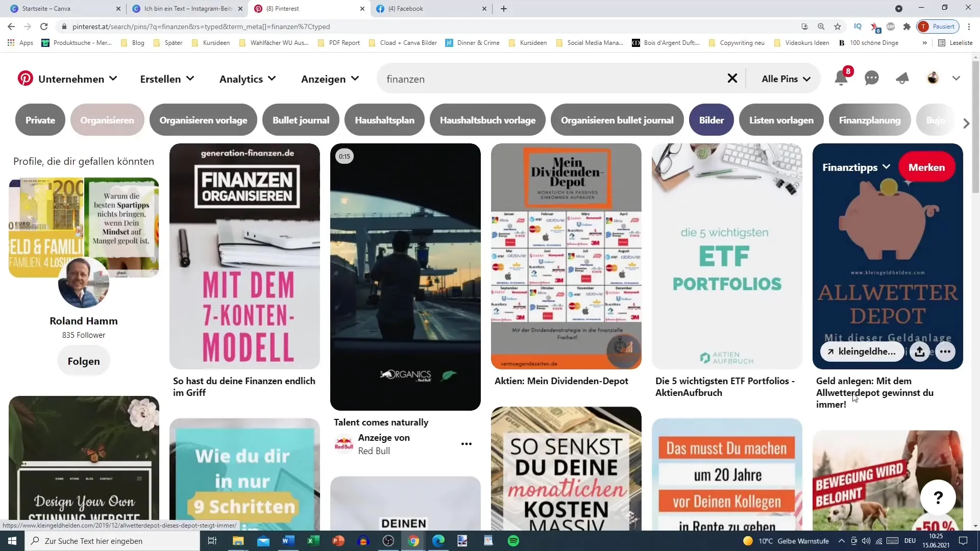The height and width of the screenshot is (551, 980).
Task: Click the more options (three dots) icon on Red Bull ad
Action: (x=467, y=444)
